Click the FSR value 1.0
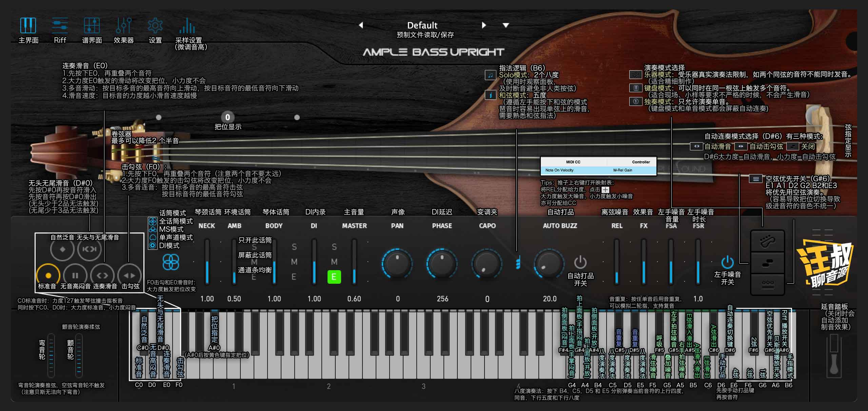 click(698, 299)
